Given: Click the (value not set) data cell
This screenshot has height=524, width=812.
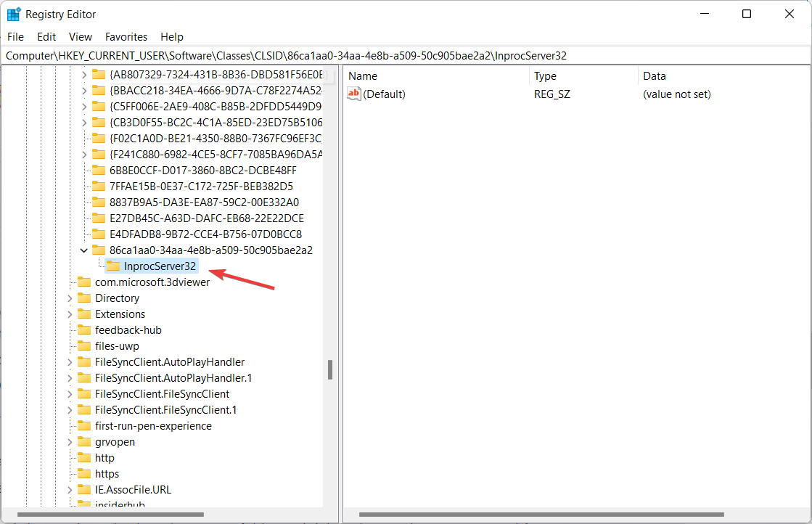Looking at the screenshot, I should tap(677, 94).
